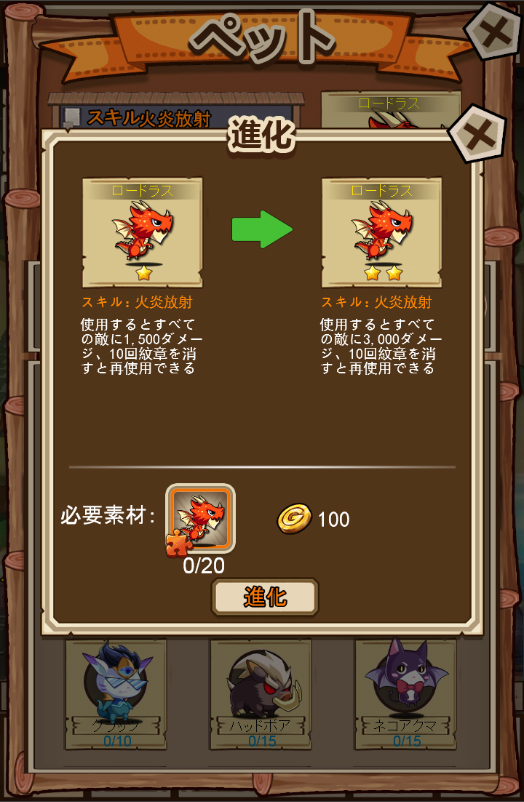Click the 必要素材 required materials label

click(x=107, y=515)
